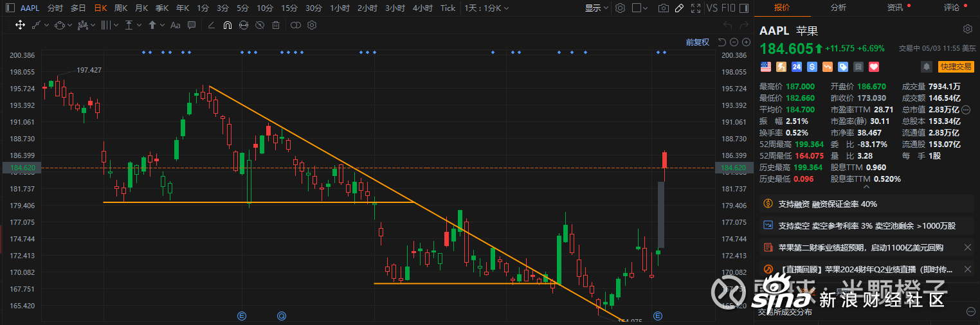Expand the parallel lines tool dropdown arrow
This screenshot has height=325, width=980.
pyautogui.click(x=116, y=25)
